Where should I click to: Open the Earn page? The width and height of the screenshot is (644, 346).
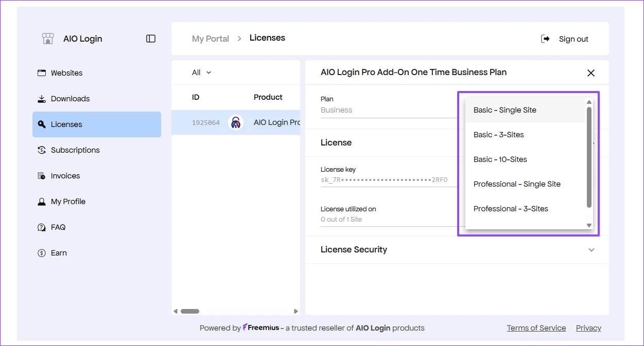97,253
